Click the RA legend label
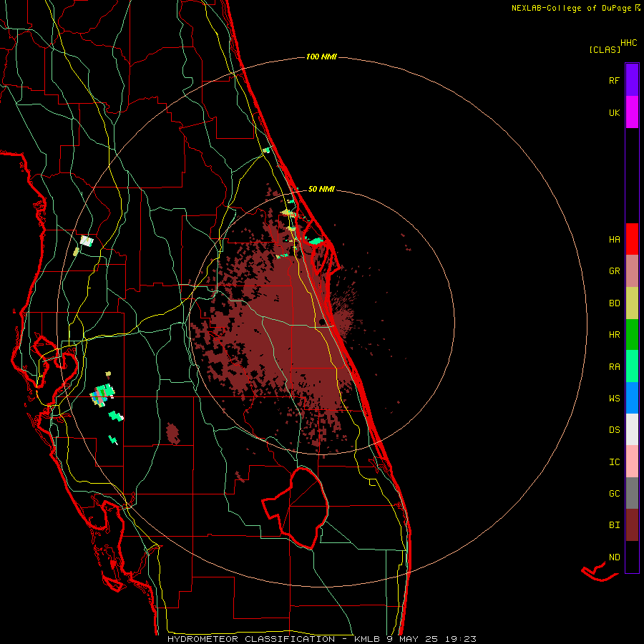 tap(614, 367)
